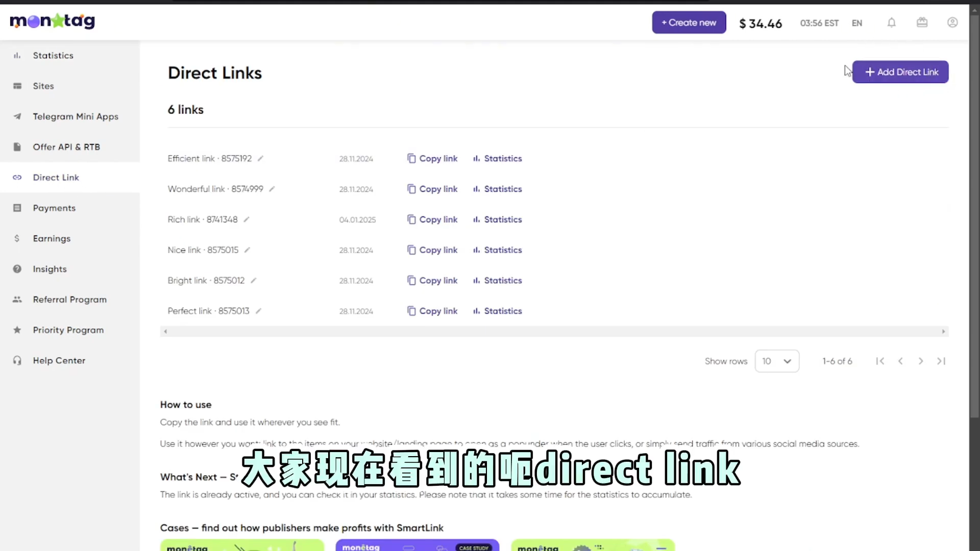Go to the next page arrow
980x551 pixels.
pos(921,361)
